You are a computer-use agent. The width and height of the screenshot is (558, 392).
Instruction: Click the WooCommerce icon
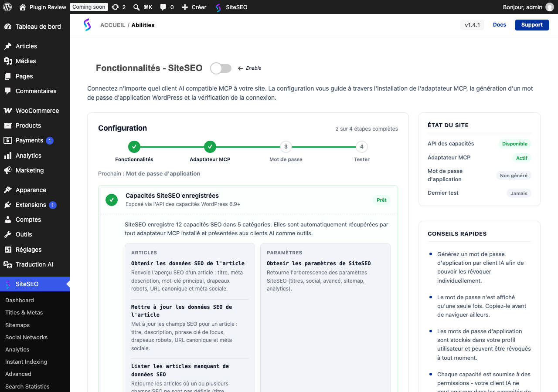(x=8, y=111)
